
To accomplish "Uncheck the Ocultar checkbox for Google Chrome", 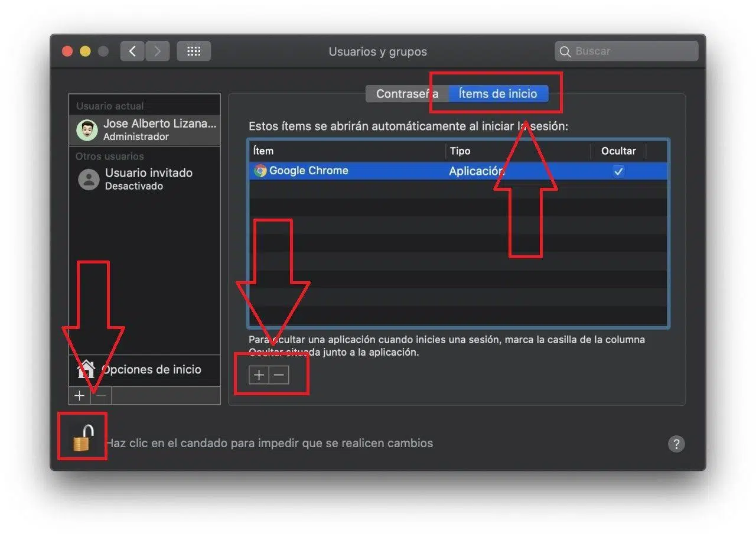I will point(618,171).
